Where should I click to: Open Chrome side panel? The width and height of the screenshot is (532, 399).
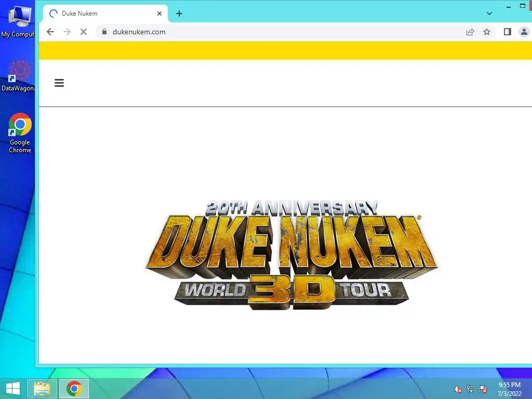[507, 32]
